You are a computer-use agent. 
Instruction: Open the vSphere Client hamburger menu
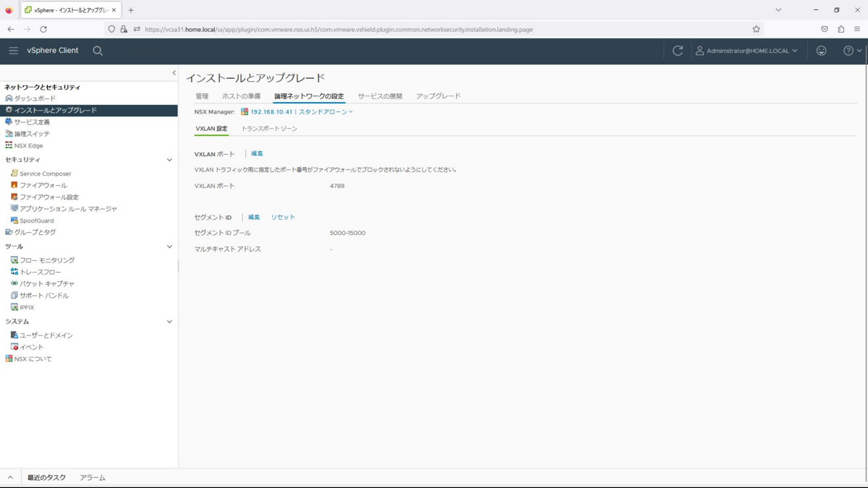[x=13, y=51]
